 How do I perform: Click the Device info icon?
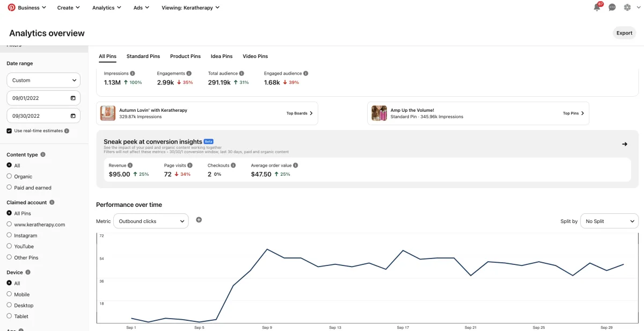[28, 272]
